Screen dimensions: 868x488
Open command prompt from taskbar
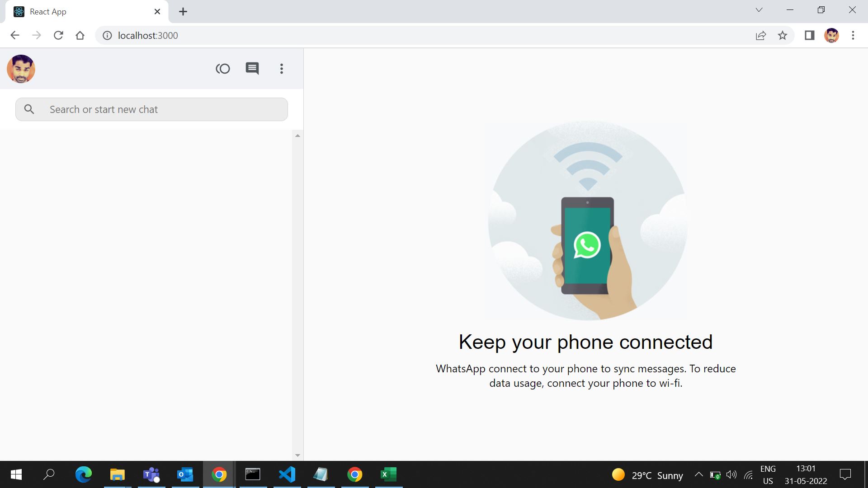(x=253, y=474)
